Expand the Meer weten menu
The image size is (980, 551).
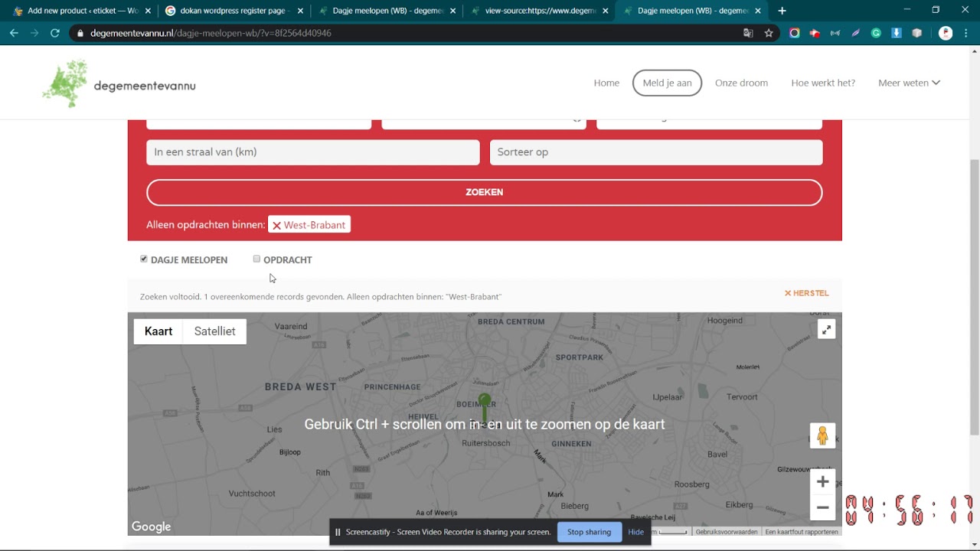(x=909, y=83)
